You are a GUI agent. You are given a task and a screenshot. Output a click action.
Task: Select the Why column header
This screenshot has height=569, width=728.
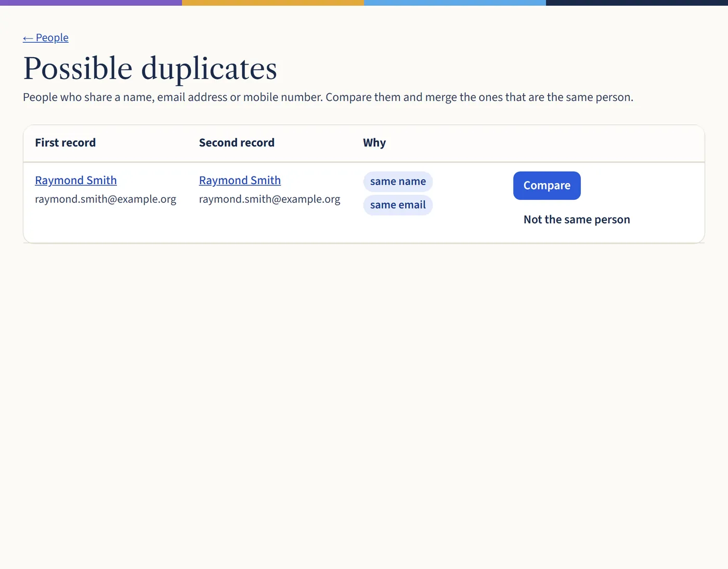[x=374, y=143]
